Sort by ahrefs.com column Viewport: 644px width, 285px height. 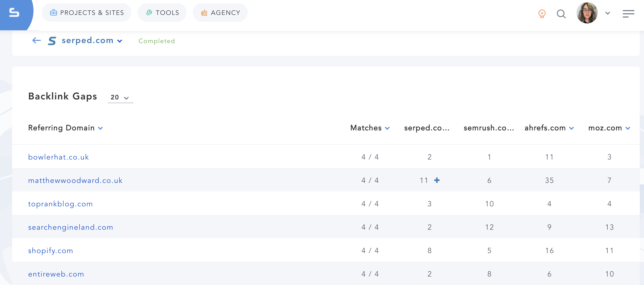[549, 128]
